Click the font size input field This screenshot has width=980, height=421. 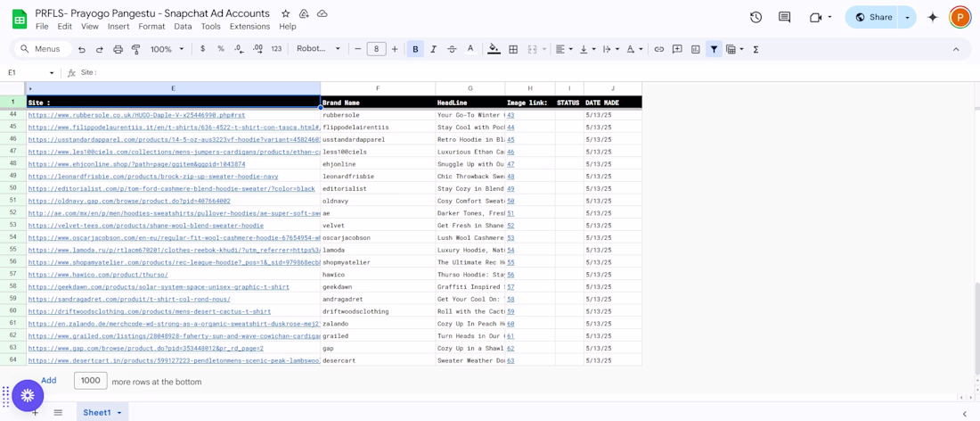click(376, 49)
